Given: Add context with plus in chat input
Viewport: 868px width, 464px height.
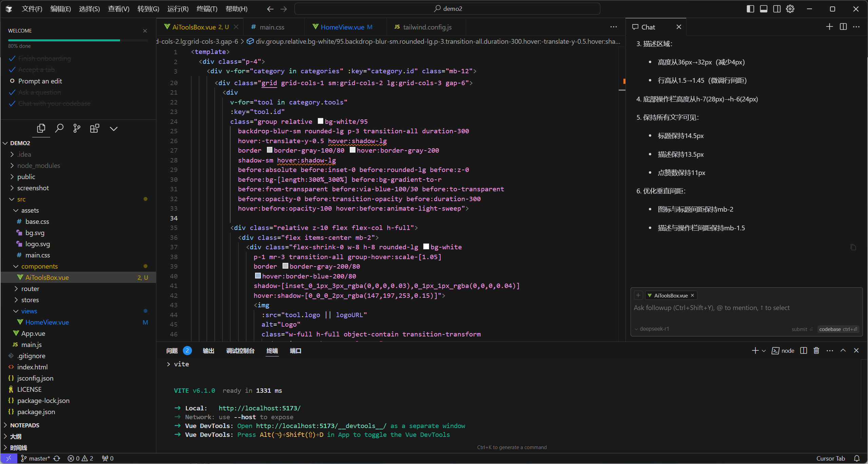Looking at the screenshot, I should (638, 295).
